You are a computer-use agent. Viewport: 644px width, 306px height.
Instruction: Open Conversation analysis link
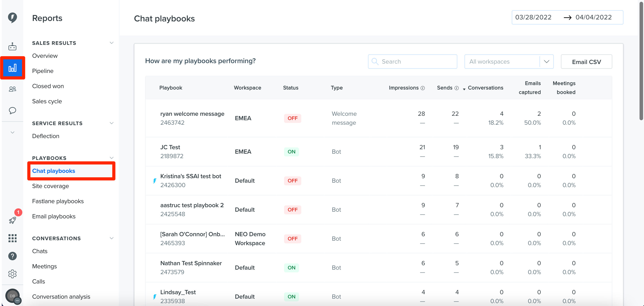61,297
